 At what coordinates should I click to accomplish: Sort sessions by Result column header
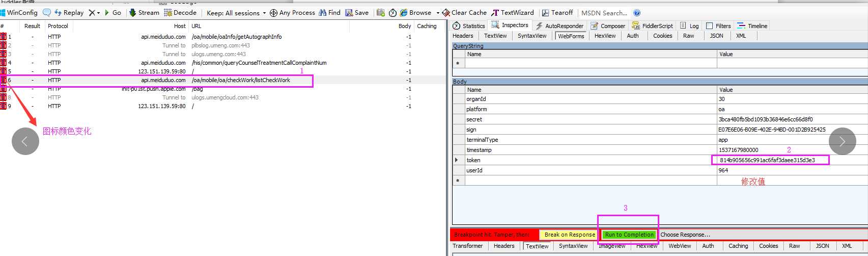coord(32,26)
